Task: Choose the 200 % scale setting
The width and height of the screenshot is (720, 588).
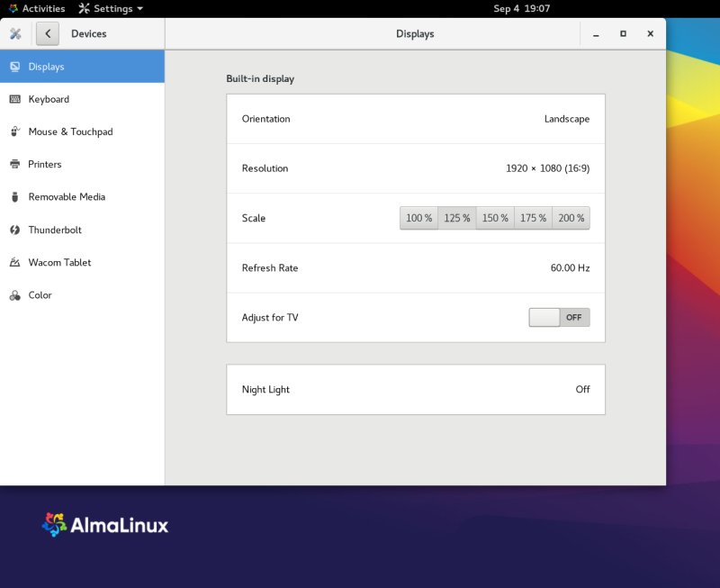Action: click(x=571, y=217)
